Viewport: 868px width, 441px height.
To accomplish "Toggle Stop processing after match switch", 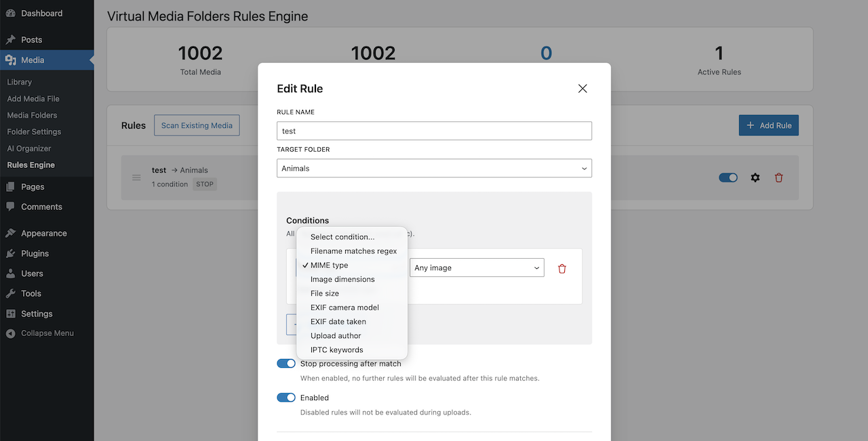I will (x=286, y=364).
